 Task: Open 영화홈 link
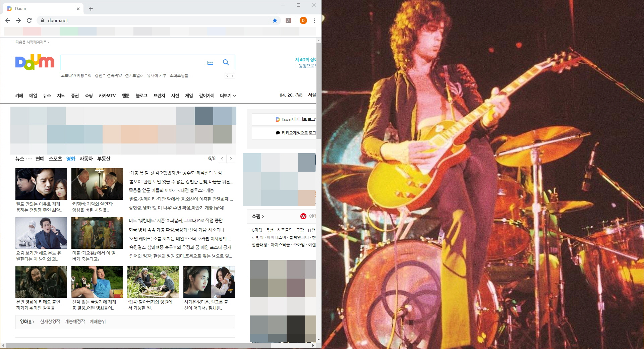click(27, 321)
